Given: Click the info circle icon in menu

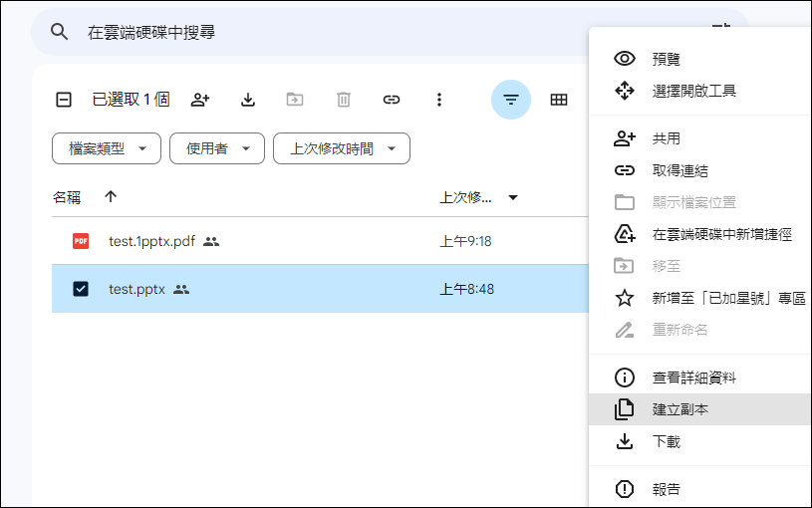Looking at the screenshot, I should tap(625, 378).
